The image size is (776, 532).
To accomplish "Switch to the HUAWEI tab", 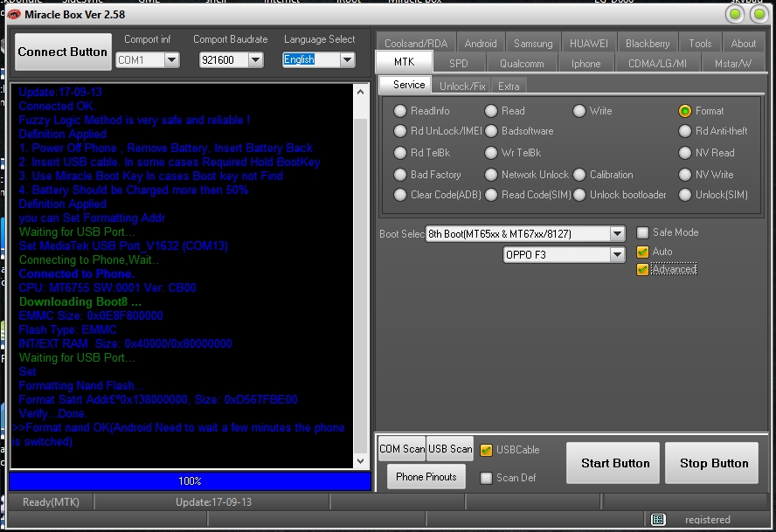I will (x=588, y=43).
